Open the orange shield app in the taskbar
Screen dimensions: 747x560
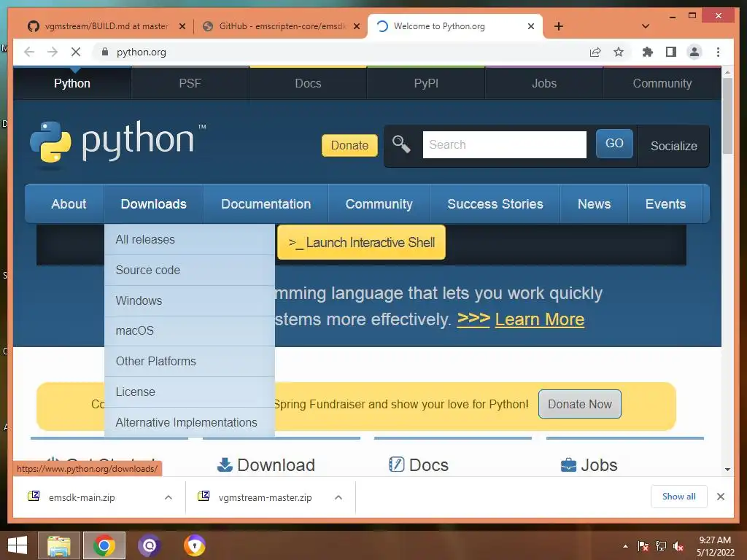pyautogui.click(x=194, y=545)
